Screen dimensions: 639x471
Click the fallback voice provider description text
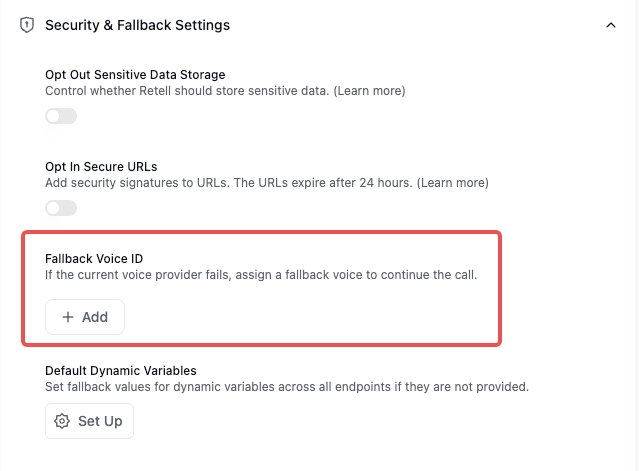pyautogui.click(x=261, y=275)
